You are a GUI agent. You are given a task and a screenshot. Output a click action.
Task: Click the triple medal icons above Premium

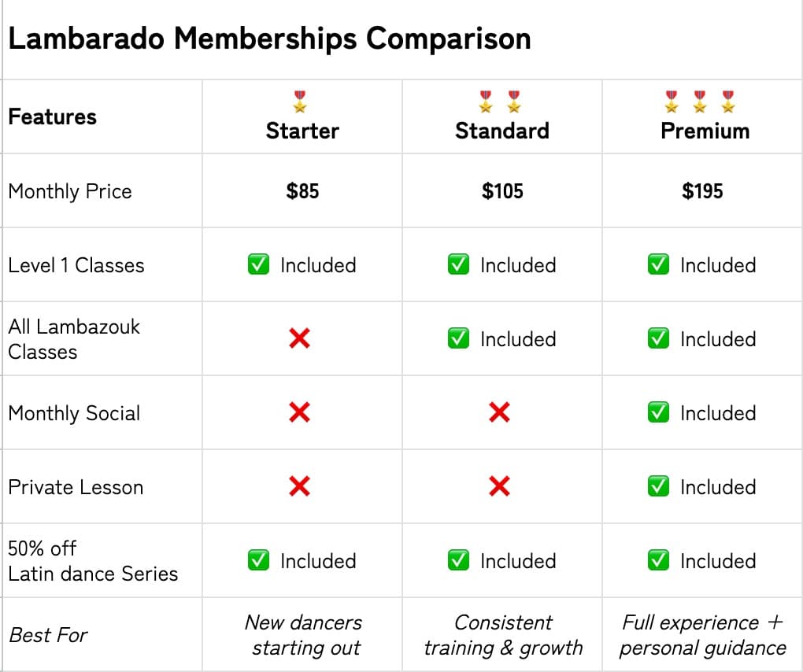[700, 102]
